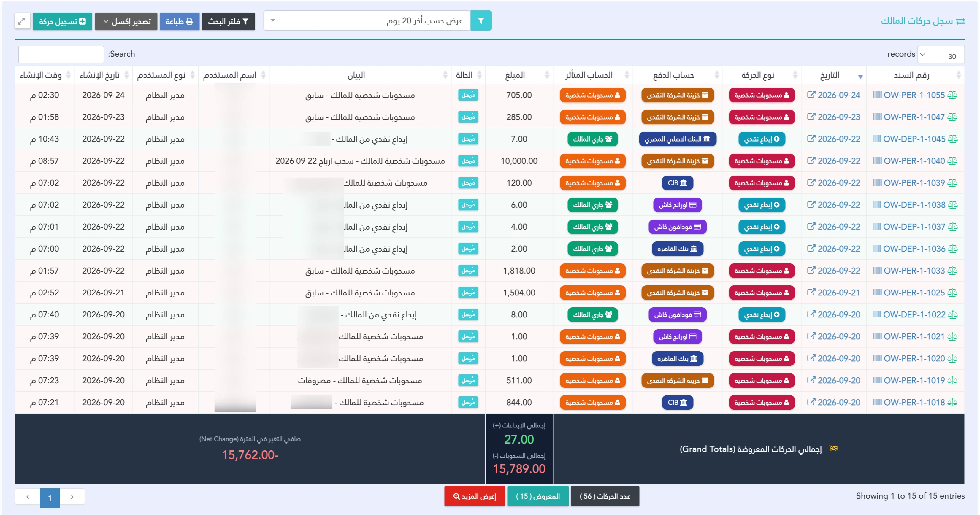
Task: Click the البنك الاهلي المصري payment badge
Action: coord(678,139)
